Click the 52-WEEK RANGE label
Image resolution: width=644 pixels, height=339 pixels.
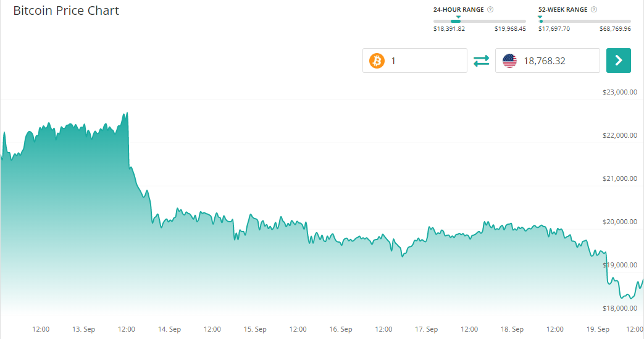point(564,10)
